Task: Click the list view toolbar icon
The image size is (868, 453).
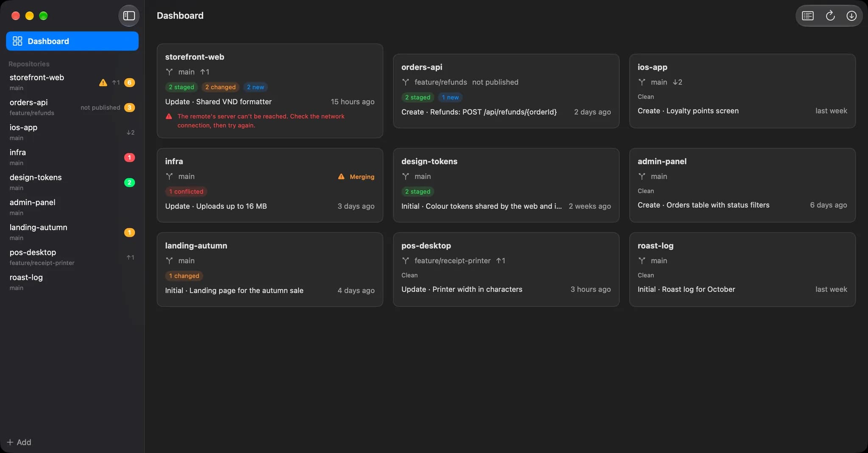Action: point(808,16)
